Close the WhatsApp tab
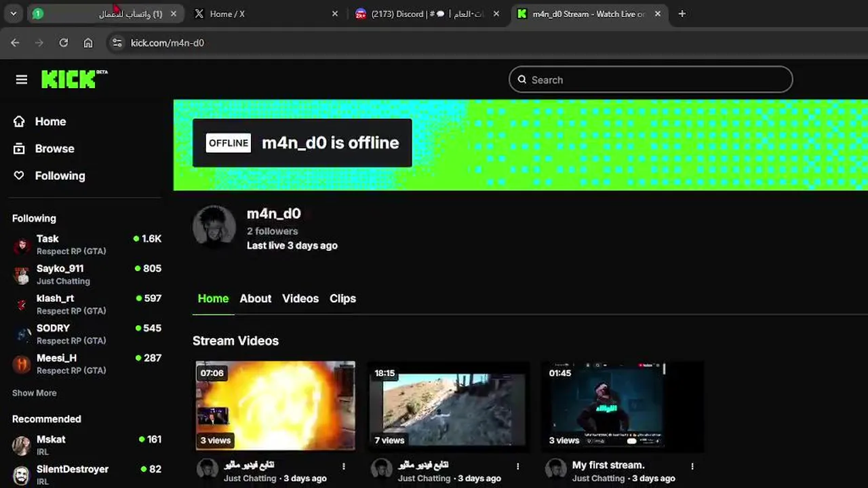The width and height of the screenshot is (868, 488). pyautogui.click(x=174, y=14)
